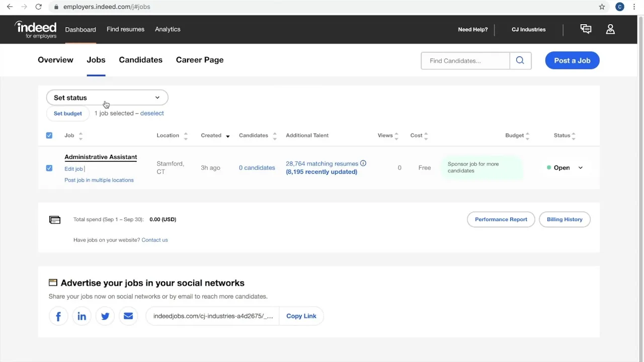
Task: Open the Set status dropdown
Action: [x=107, y=98]
